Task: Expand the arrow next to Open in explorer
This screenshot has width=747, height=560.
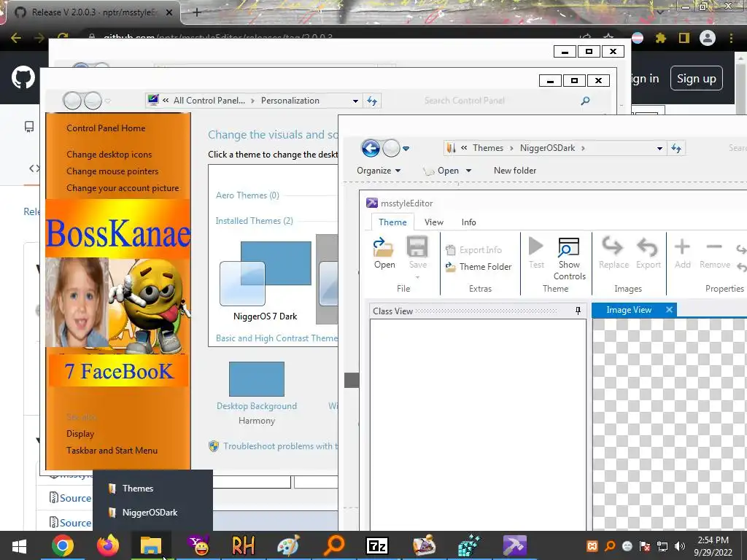Action: (468, 171)
